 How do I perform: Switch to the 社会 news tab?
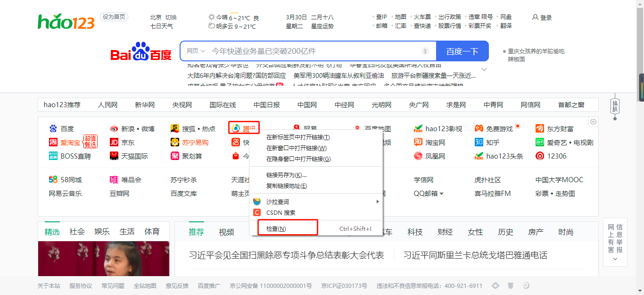(77, 232)
